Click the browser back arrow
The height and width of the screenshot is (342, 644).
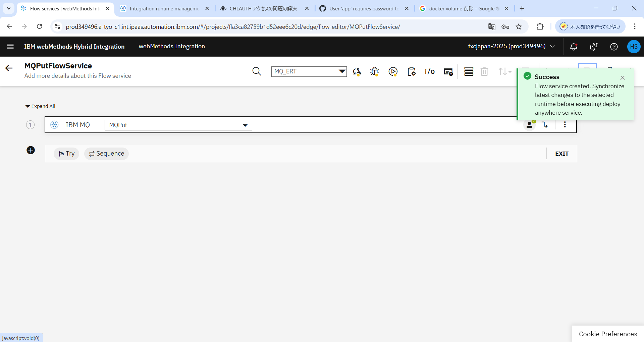pos(9,26)
